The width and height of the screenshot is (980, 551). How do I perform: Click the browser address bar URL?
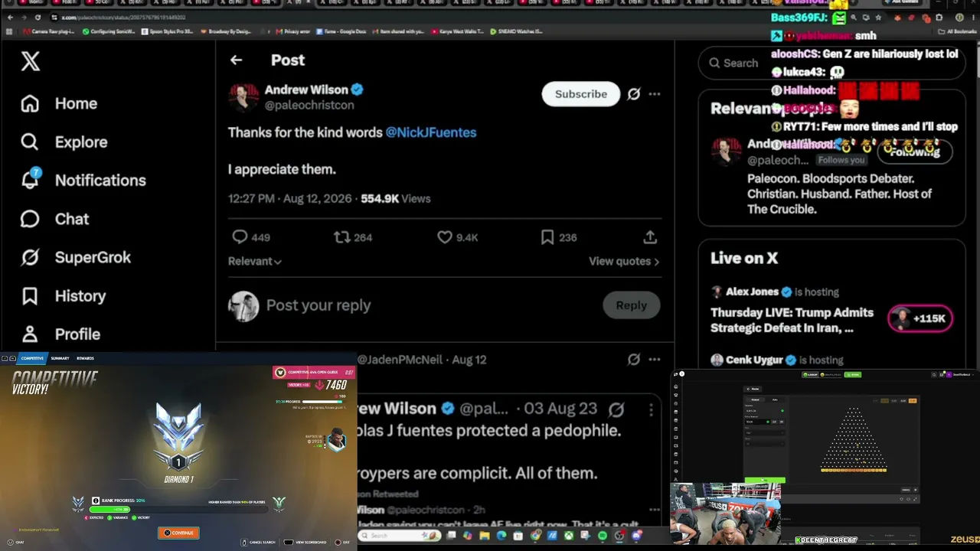click(122, 17)
